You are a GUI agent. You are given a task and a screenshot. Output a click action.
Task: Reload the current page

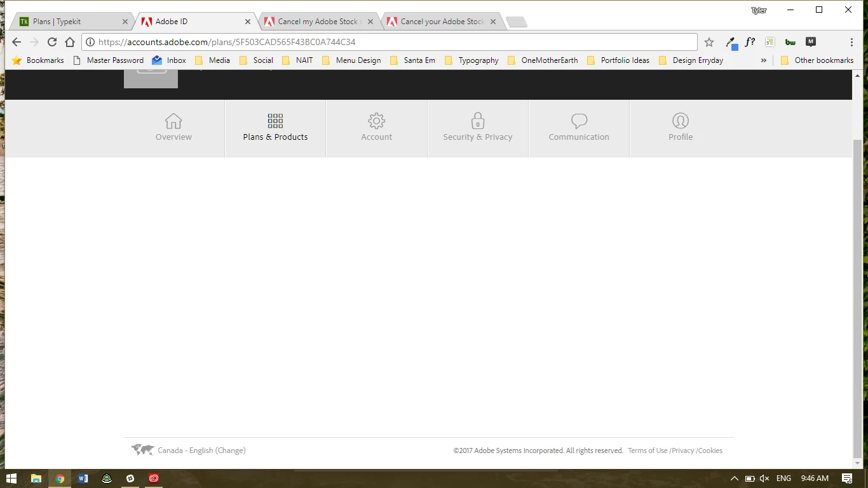coord(52,42)
